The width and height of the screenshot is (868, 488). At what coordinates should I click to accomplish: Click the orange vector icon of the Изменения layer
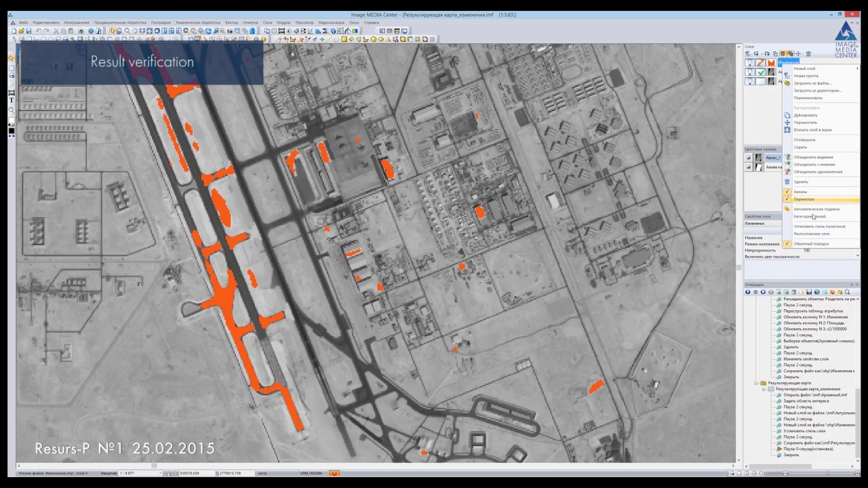click(771, 63)
